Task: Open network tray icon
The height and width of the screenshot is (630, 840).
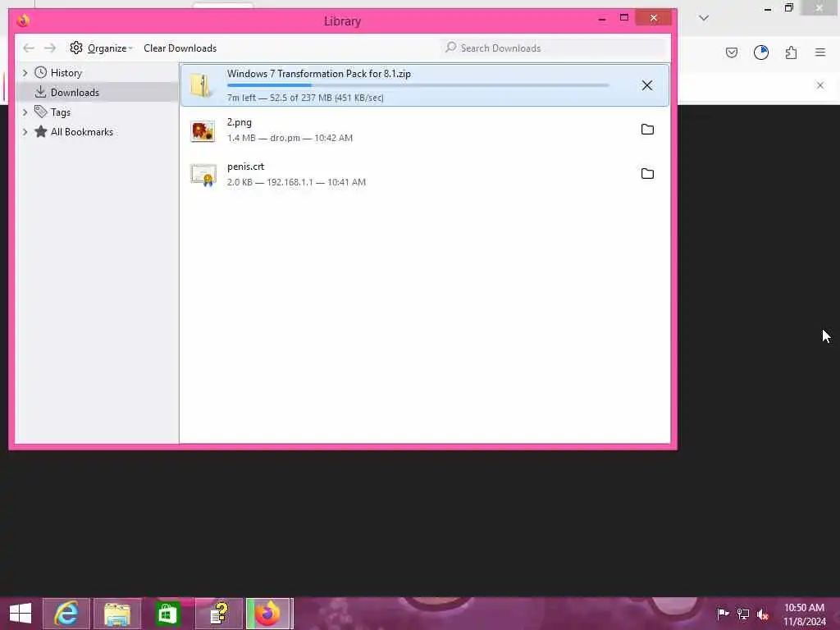Action: (x=742, y=614)
